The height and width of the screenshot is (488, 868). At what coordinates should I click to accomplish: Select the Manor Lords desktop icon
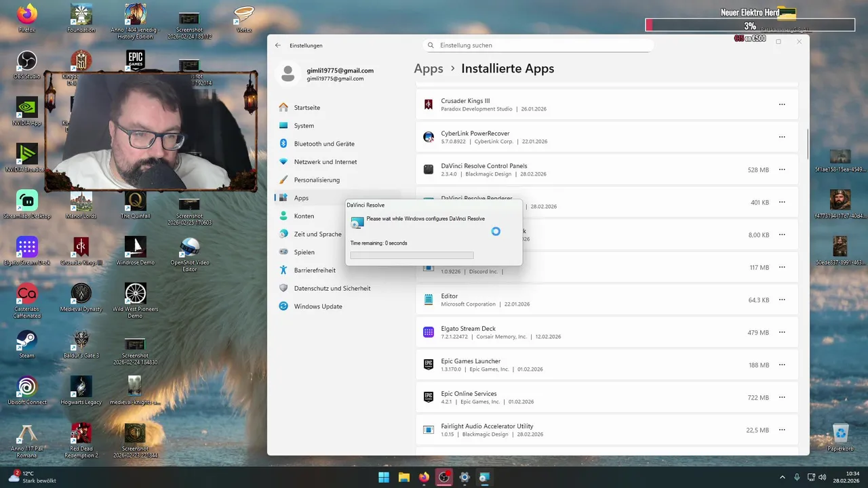[x=81, y=204]
